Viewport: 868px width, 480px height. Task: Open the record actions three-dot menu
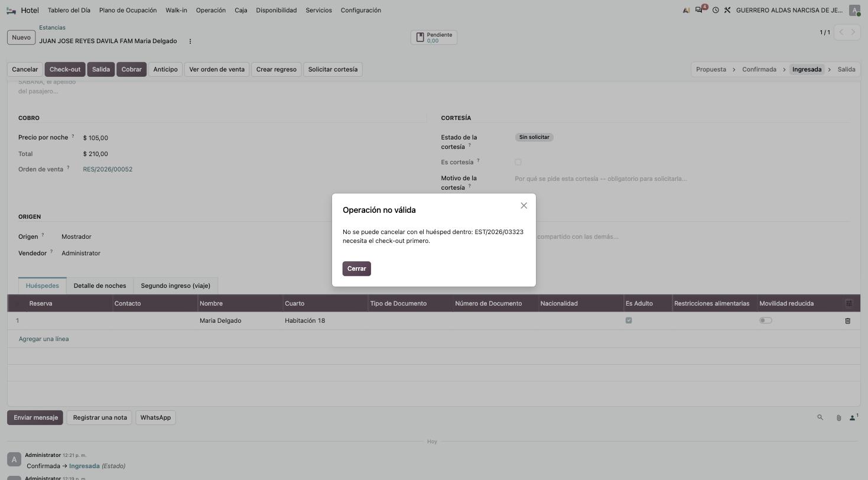(190, 41)
